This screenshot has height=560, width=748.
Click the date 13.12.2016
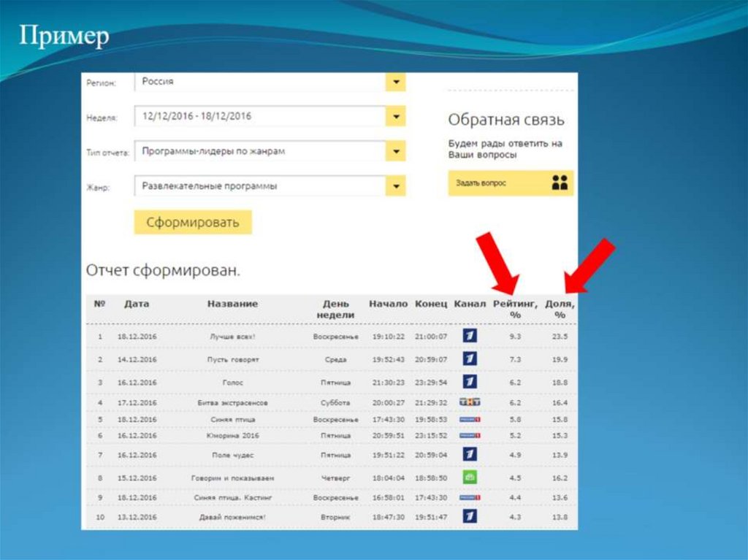[x=137, y=517]
